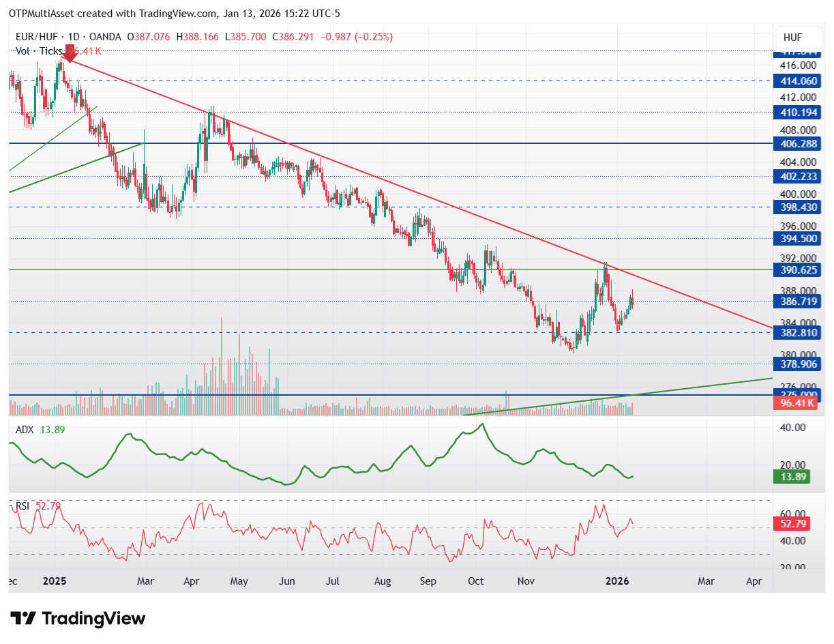Click the 412.000 price axis tick
The height and width of the screenshot is (644, 834).
click(x=799, y=98)
